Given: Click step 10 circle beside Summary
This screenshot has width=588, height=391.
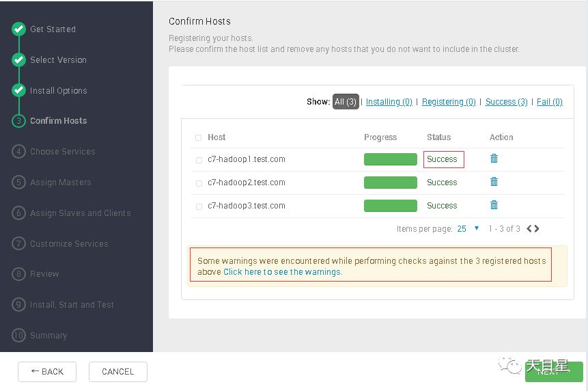Looking at the screenshot, I should click(x=18, y=335).
